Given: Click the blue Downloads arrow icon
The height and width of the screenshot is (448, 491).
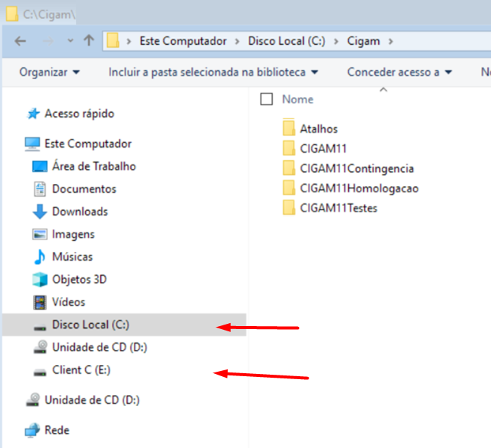Looking at the screenshot, I should (40, 212).
